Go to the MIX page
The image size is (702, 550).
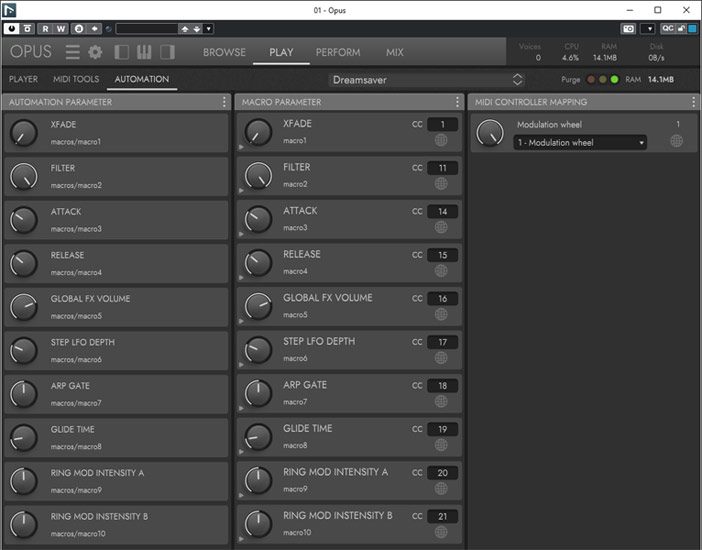pyautogui.click(x=395, y=52)
